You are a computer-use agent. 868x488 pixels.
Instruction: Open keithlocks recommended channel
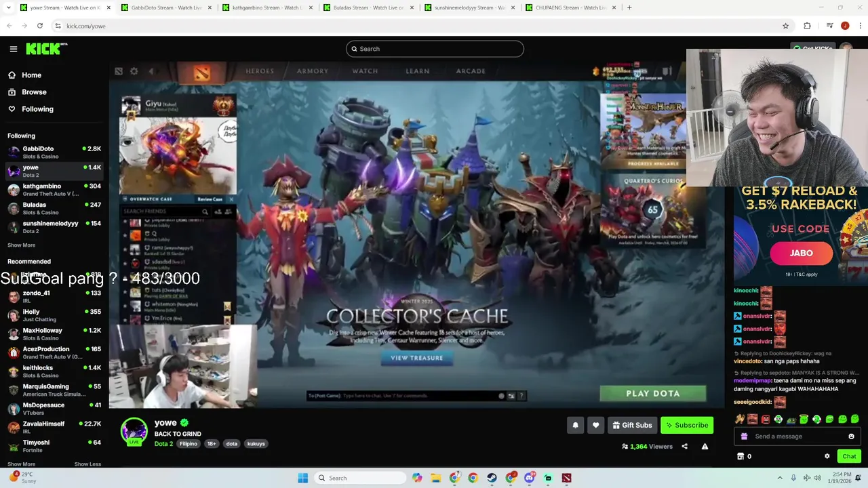click(x=54, y=371)
